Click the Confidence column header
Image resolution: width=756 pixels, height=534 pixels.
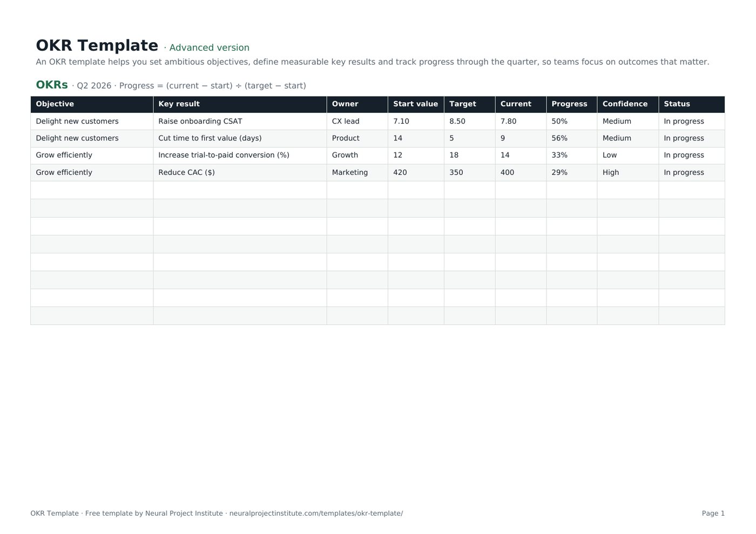coord(627,104)
